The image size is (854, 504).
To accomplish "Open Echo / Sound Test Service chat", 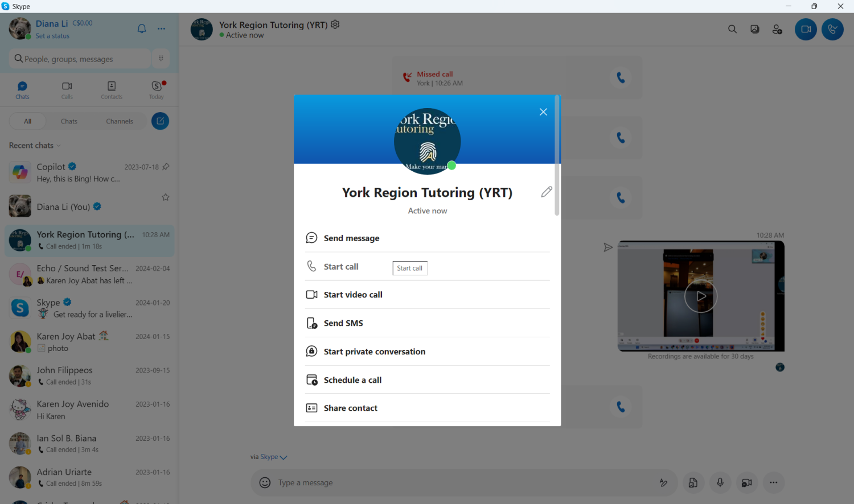I will click(89, 274).
